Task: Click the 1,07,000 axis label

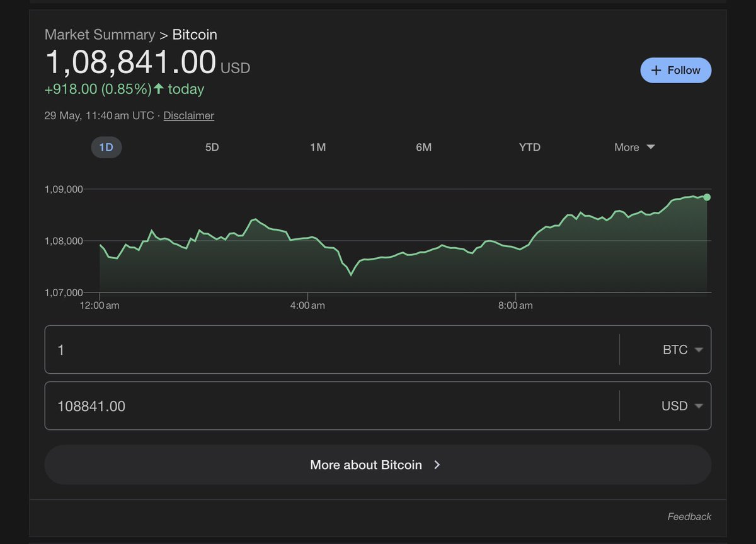Action: point(64,292)
